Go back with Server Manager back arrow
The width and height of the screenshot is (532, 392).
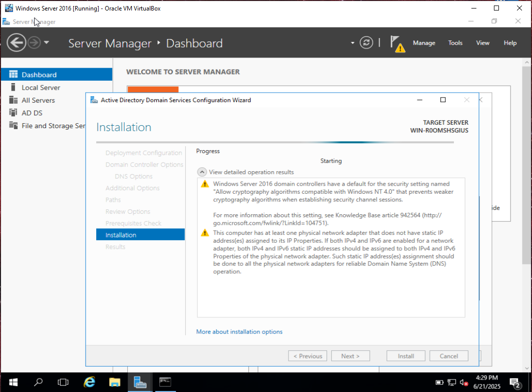(17, 43)
